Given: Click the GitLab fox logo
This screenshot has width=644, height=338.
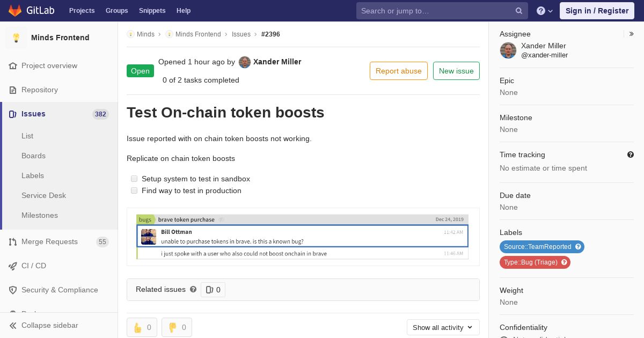Looking at the screenshot, I should [15, 10].
